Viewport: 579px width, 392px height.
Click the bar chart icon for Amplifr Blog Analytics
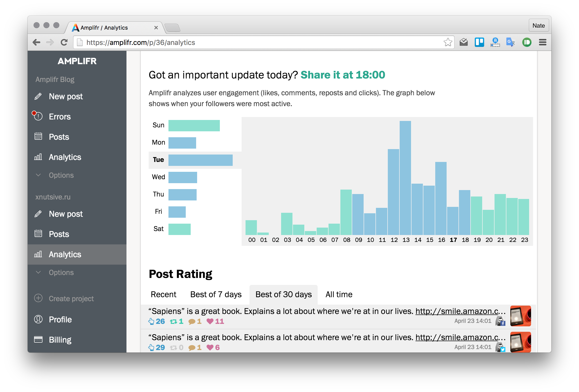tap(38, 157)
